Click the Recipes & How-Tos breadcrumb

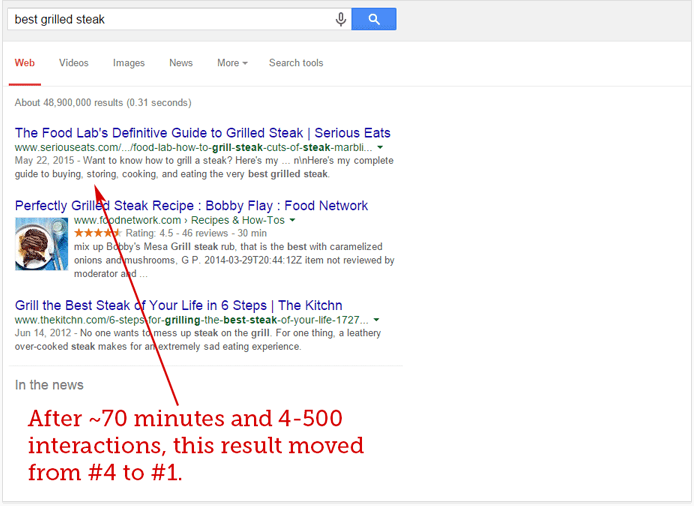click(x=238, y=220)
